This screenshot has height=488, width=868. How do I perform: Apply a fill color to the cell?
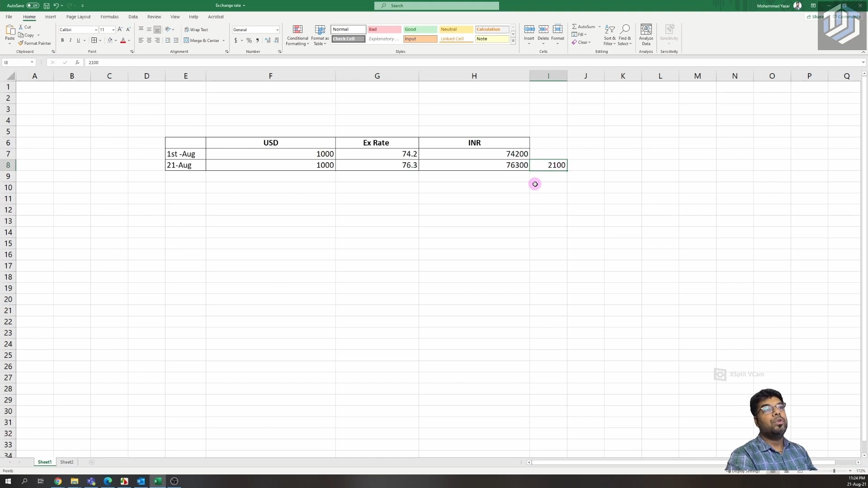point(109,41)
